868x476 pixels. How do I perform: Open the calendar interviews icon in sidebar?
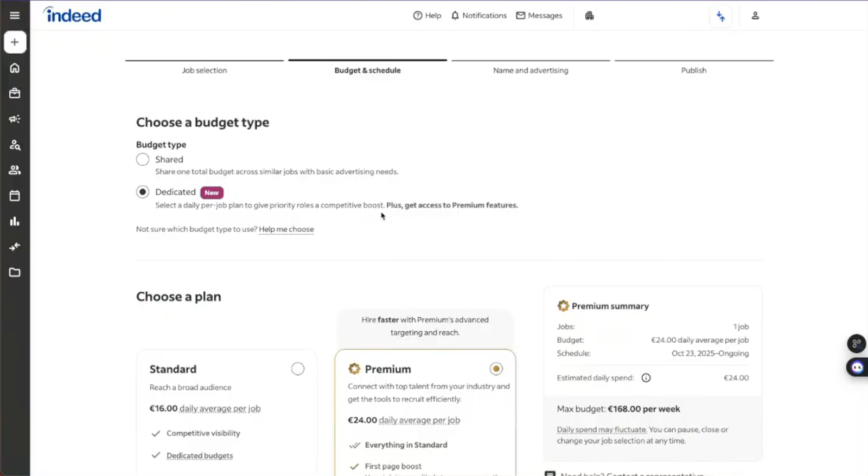coord(15,196)
